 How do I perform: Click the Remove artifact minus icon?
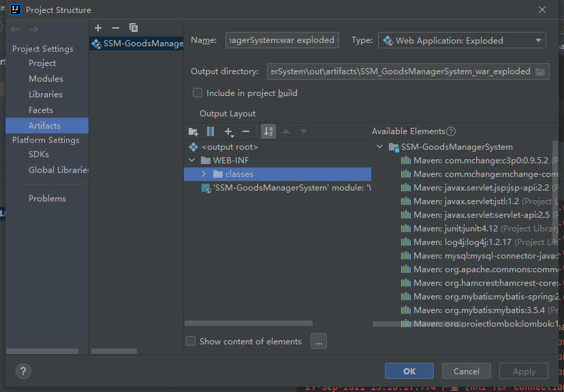(116, 28)
